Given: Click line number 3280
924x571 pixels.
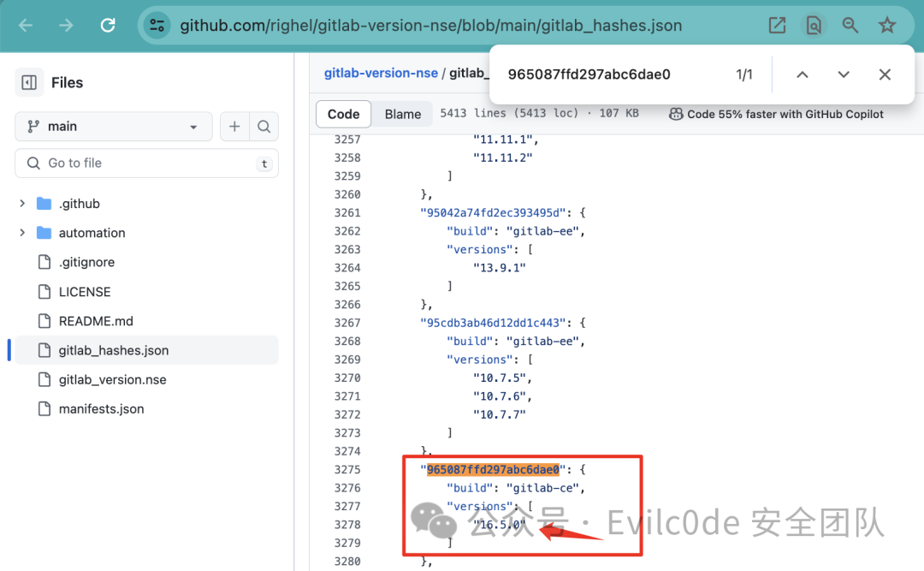Looking at the screenshot, I should (347, 562).
